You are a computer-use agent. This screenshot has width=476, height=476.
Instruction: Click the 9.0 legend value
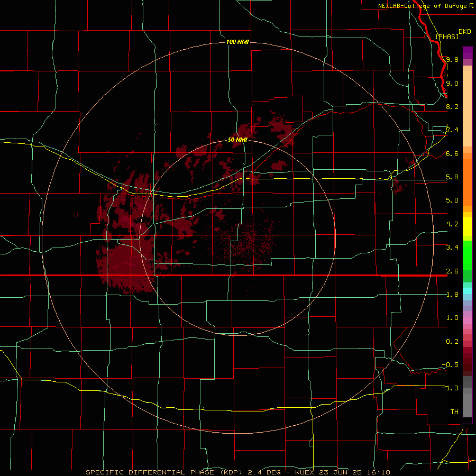click(x=452, y=83)
